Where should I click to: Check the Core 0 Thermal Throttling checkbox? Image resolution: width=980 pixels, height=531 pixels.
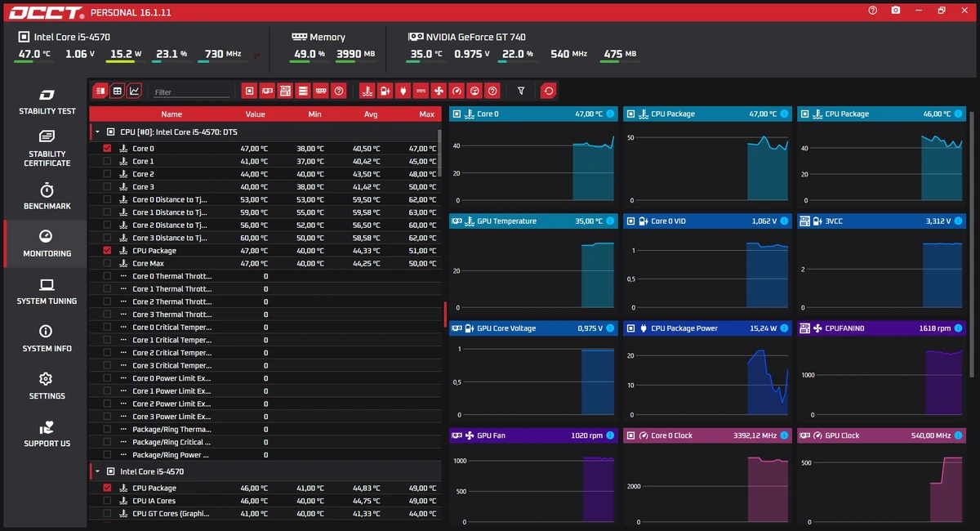[x=107, y=276]
